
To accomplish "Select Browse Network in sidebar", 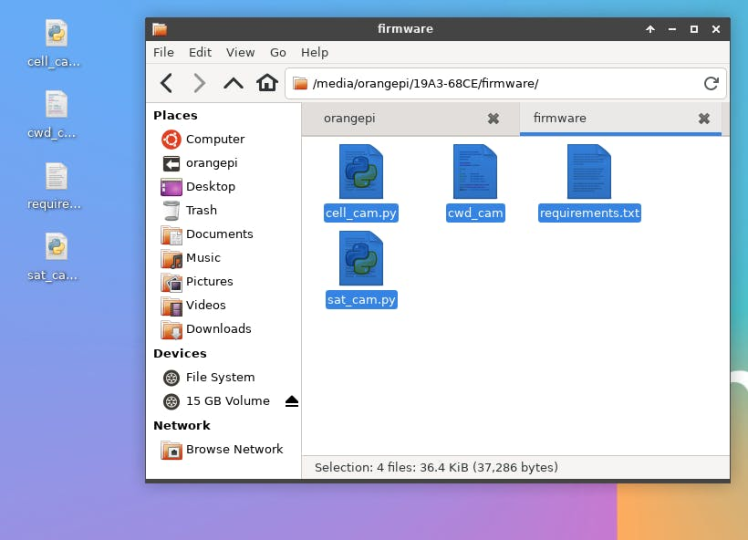I will [x=234, y=450].
